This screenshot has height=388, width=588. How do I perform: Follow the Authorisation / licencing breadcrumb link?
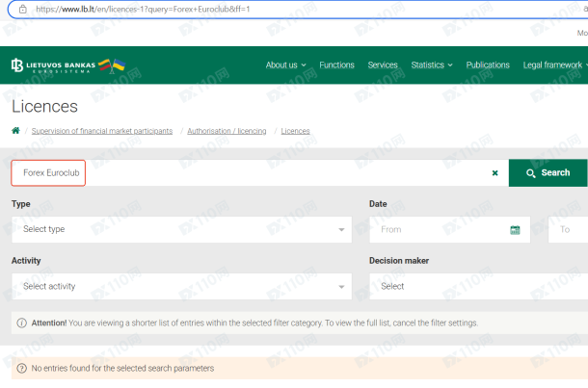(x=227, y=131)
